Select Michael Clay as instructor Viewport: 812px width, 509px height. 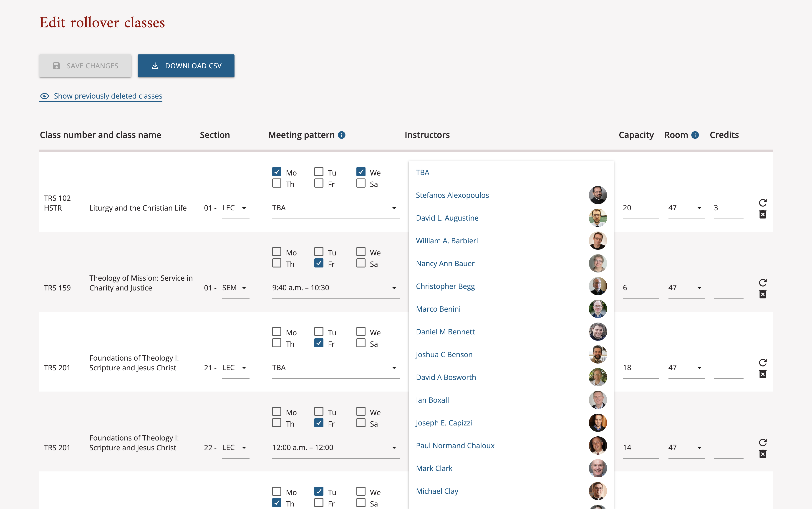click(x=511, y=491)
